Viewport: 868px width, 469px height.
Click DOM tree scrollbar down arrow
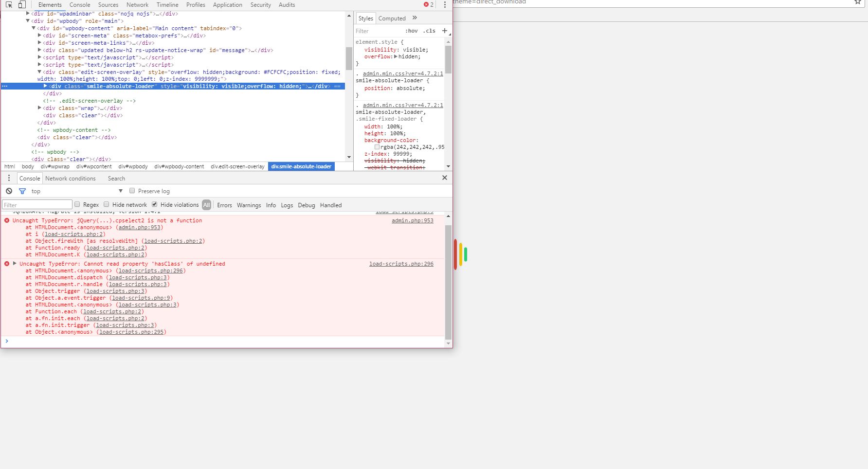pyautogui.click(x=349, y=157)
